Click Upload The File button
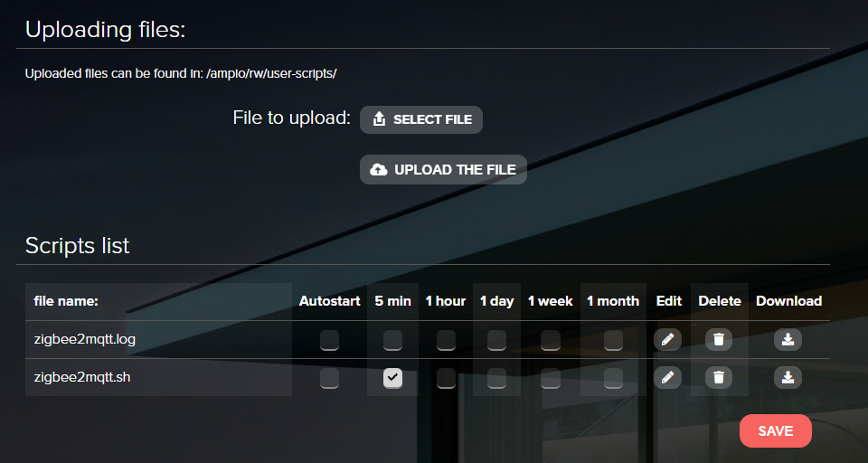 point(443,170)
